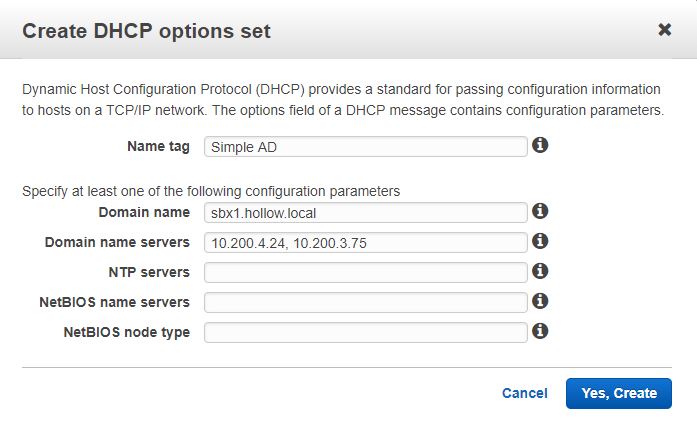Click the 'Domain name servers' label text
The width and height of the screenshot is (697, 423).
[117, 243]
